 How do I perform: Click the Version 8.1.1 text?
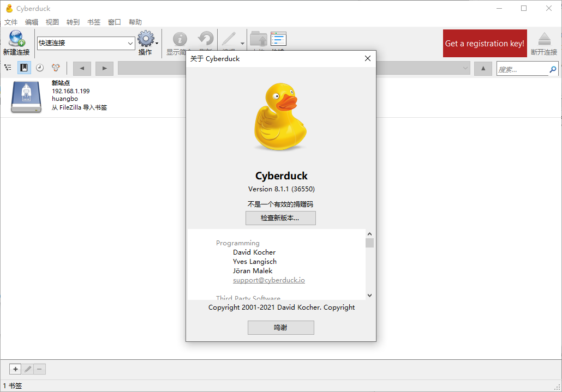click(x=282, y=189)
